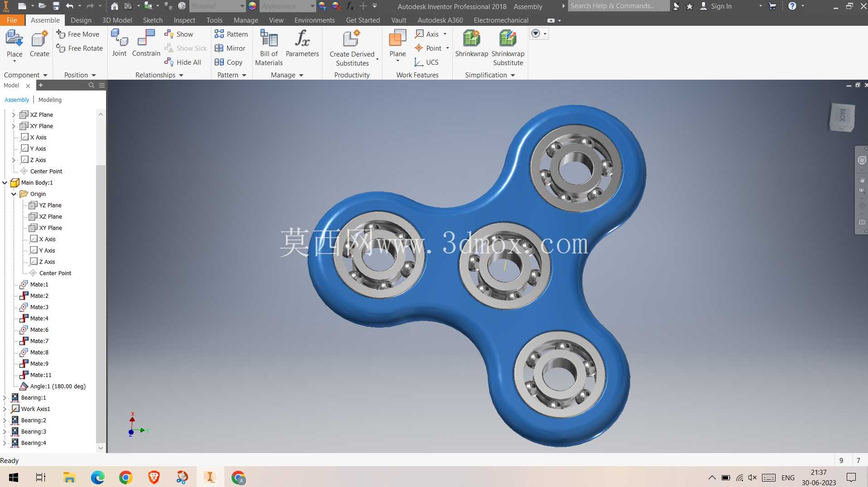Click Show relationships
Screen dimensions: 868x487
click(178, 34)
